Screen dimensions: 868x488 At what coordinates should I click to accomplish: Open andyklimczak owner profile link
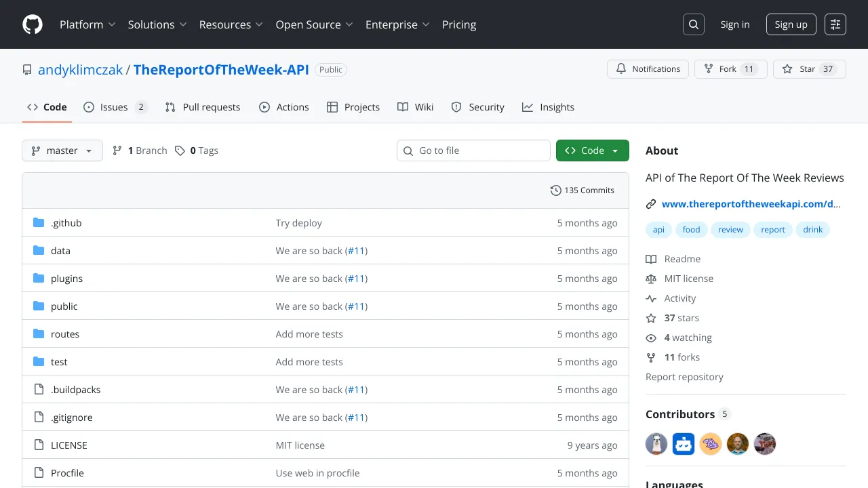pyautogui.click(x=81, y=69)
